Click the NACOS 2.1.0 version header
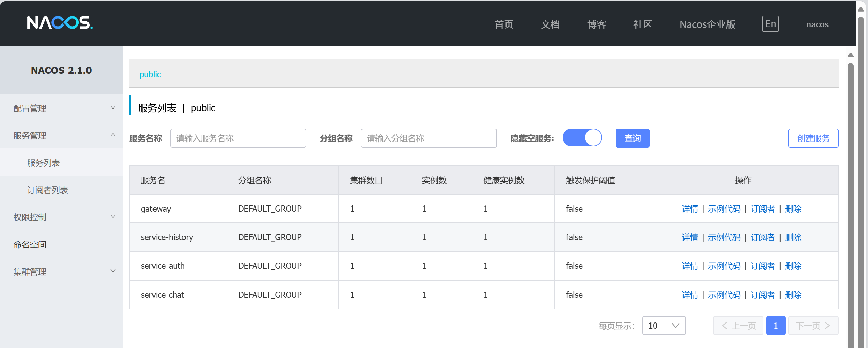This screenshot has height=348, width=868. coord(61,70)
